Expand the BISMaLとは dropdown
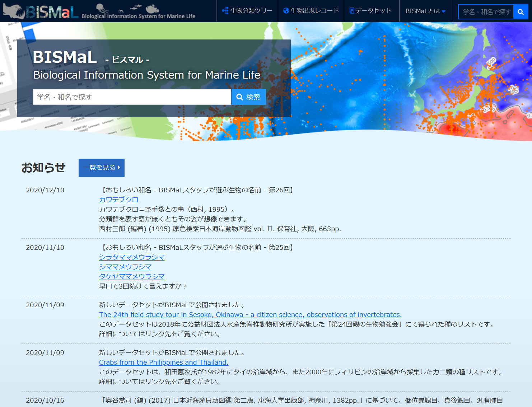This screenshot has height=407, width=532. tap(425, 11)
